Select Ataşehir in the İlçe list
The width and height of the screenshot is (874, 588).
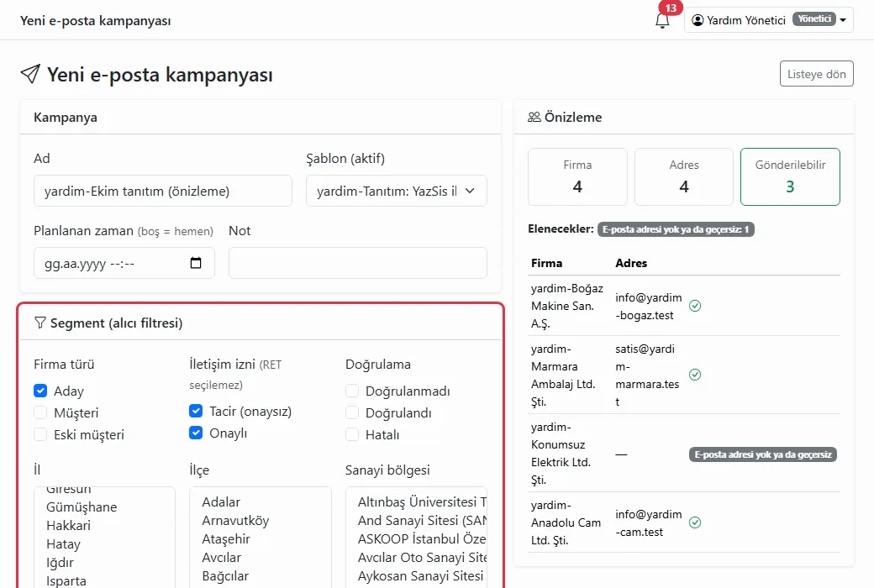(x=226, y=538)
